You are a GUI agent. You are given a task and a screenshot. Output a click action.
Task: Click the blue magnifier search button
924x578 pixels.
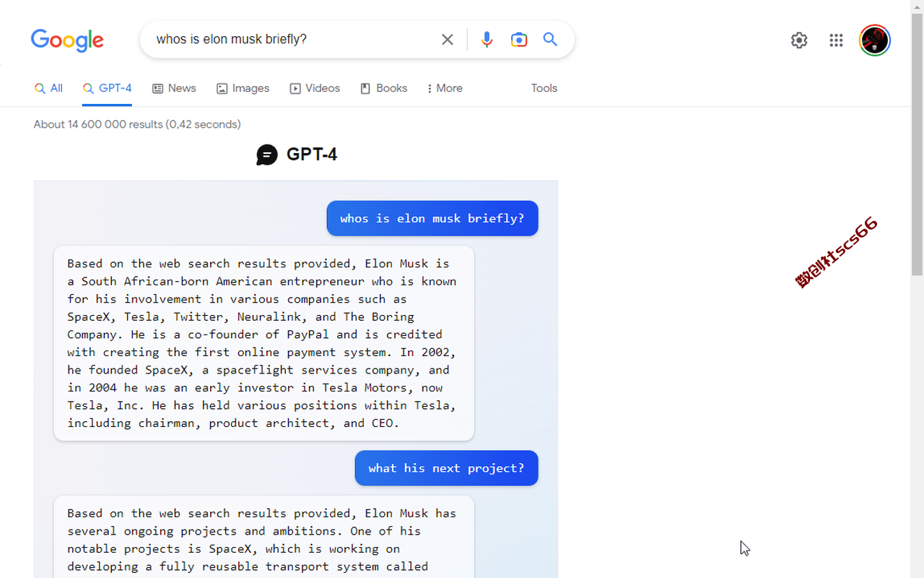click(550, 40)
